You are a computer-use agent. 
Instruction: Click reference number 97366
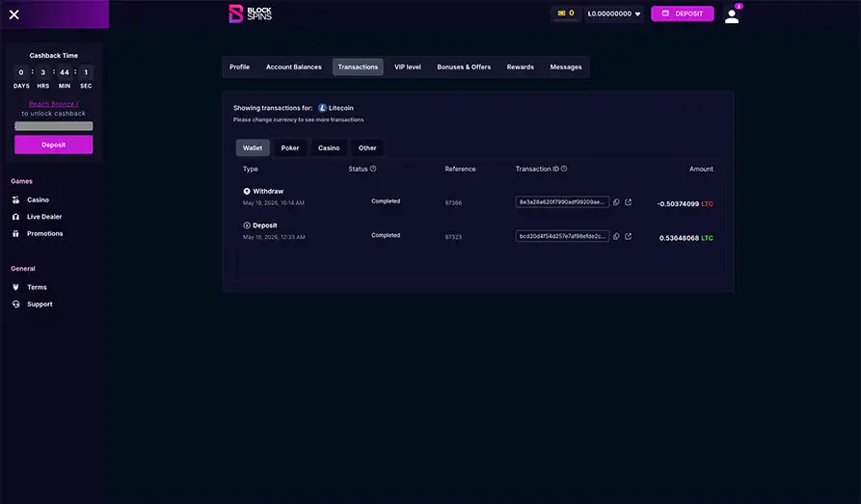pyautogui.click(x=453, y=202)
